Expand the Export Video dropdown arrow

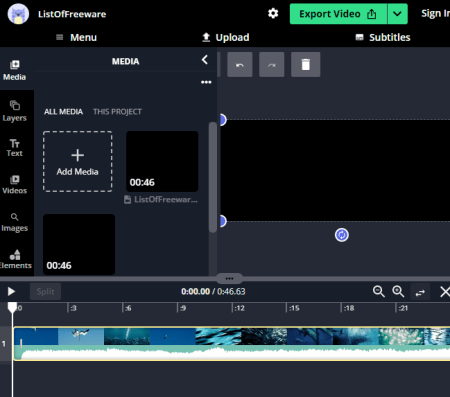tap(397, 14)
